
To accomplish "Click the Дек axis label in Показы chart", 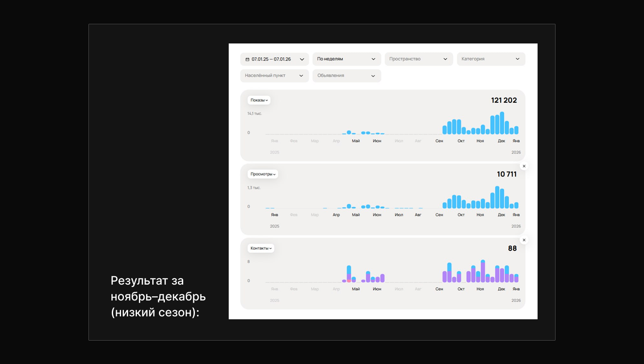I will pos(501,141).
